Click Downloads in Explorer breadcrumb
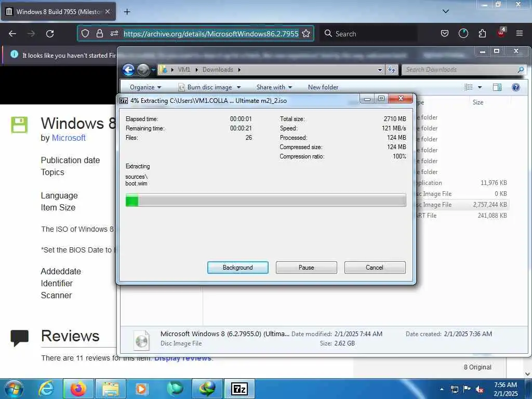This screenshot has height=399, width=532. (218, 70)
